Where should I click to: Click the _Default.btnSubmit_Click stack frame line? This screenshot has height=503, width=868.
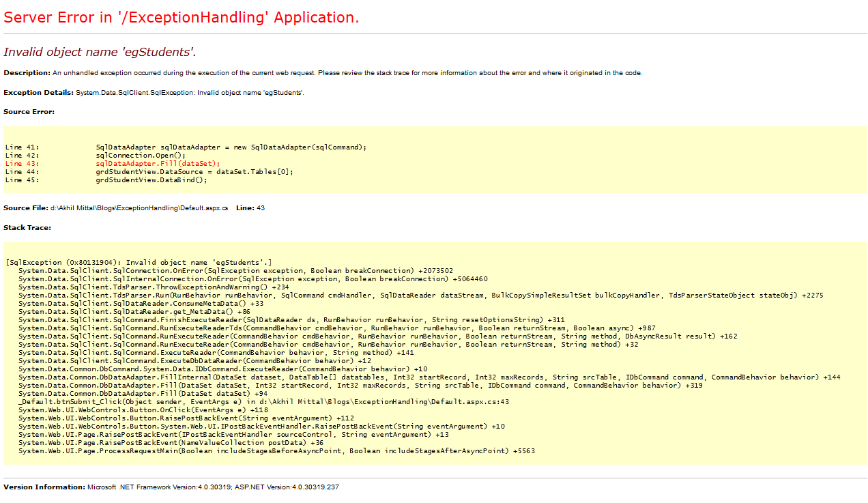[263, 402]
